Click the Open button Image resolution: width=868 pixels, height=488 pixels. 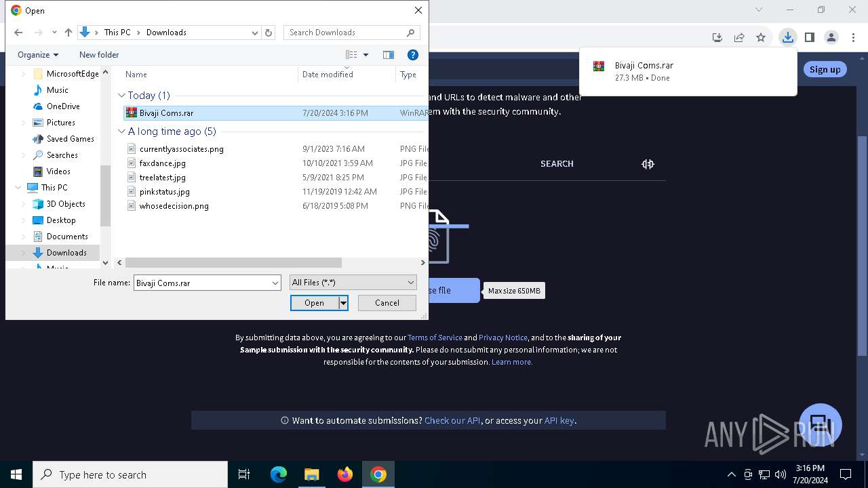pyautogui.click(x=314, y=303)
